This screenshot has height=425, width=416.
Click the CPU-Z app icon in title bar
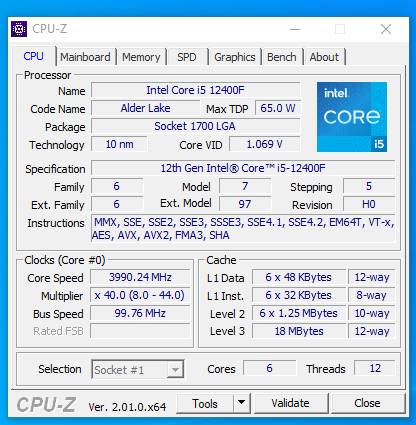click(x=19, y=29)
